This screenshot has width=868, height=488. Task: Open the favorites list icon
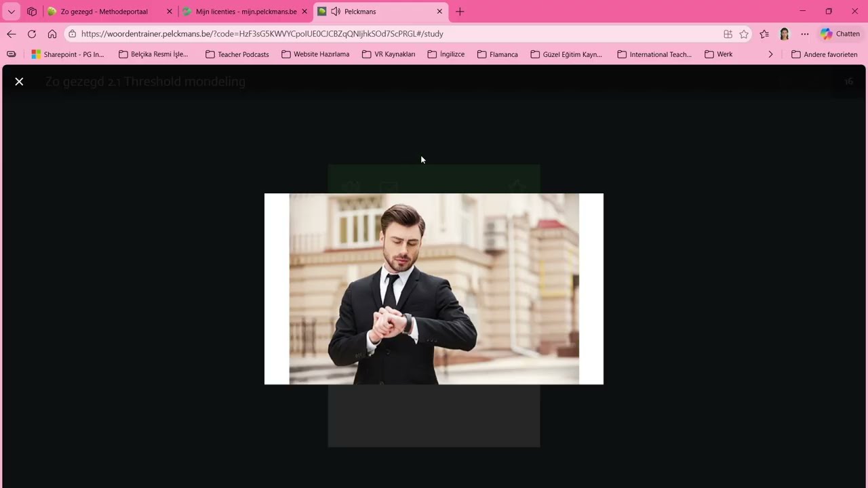coord(764,34)
